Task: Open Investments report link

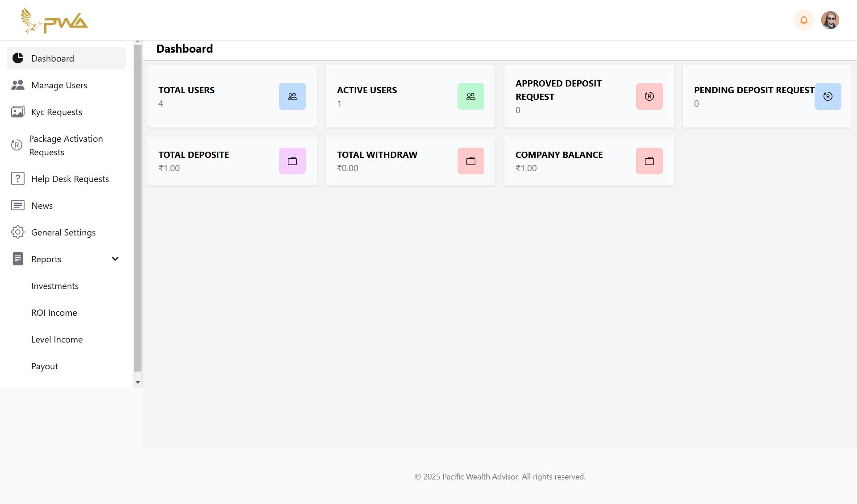Action: click(x=55, y=286)
